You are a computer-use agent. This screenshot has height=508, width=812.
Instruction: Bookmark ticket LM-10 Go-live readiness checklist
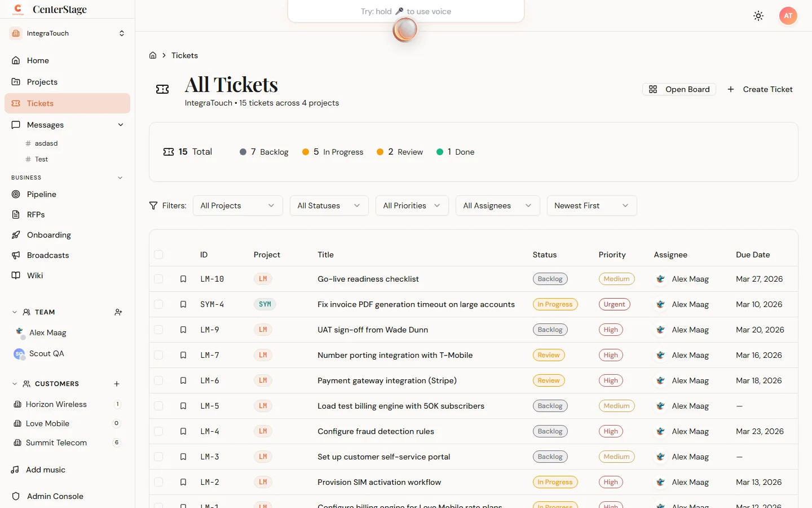[x=183, y=279]
